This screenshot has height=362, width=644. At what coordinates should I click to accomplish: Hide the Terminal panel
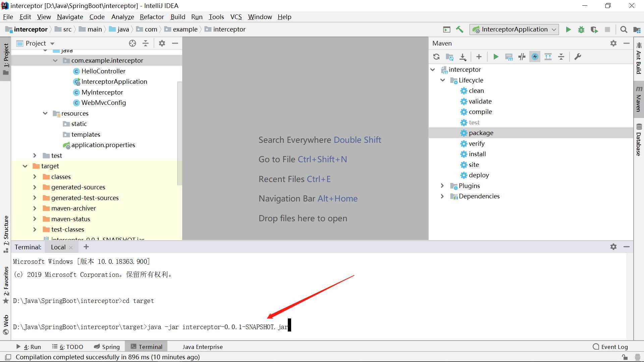tap(627, 247)
